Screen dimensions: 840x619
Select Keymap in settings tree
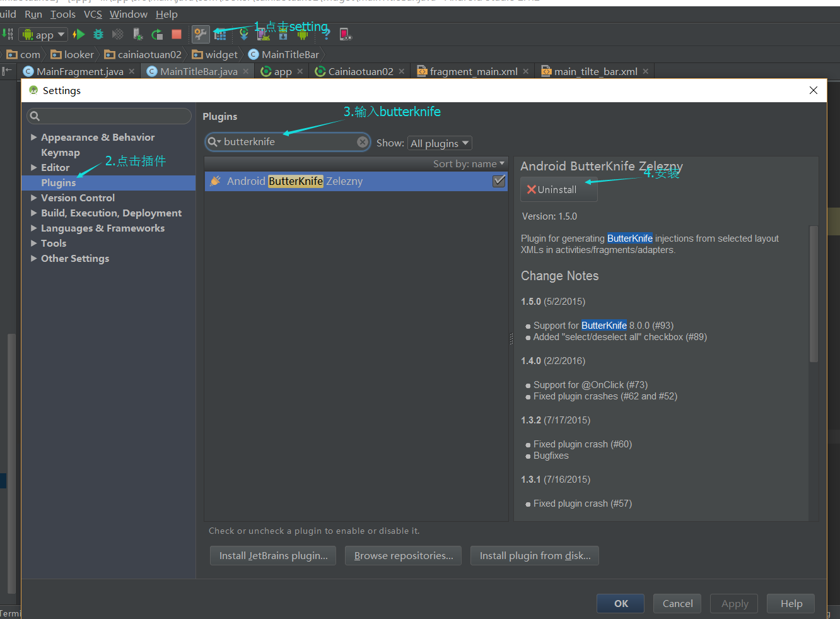coord(61,152)
